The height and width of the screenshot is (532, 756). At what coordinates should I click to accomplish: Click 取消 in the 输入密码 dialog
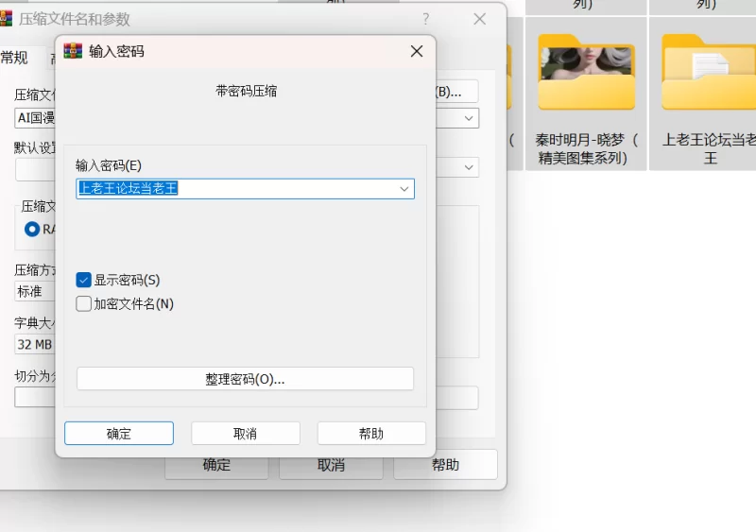tap(246, 433)
